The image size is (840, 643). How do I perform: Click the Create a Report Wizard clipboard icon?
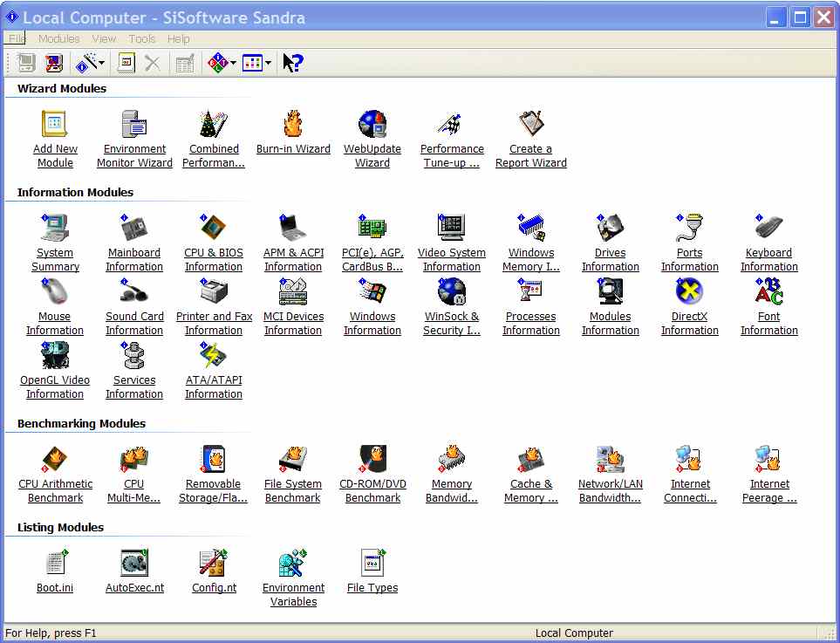[531, 124]
